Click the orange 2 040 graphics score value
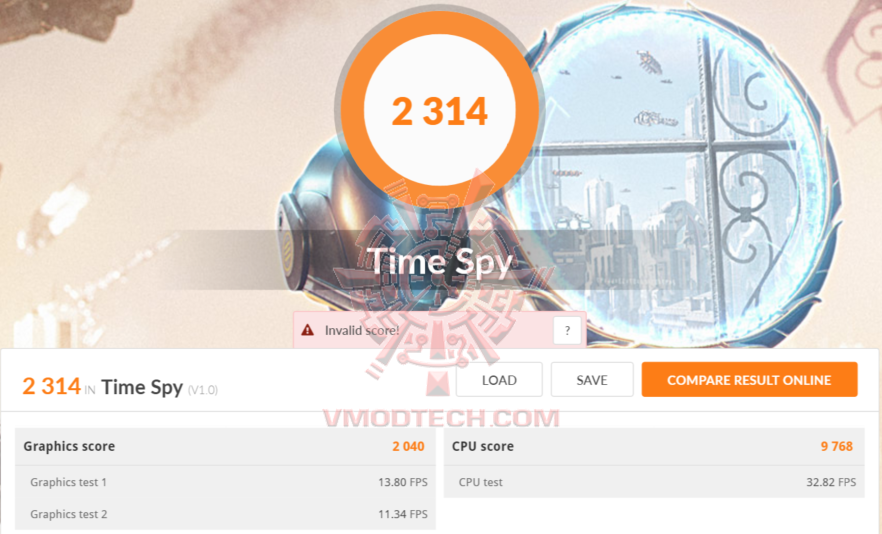Image resolution: width=882 pixels, height=534 pixels. point(408,446)
